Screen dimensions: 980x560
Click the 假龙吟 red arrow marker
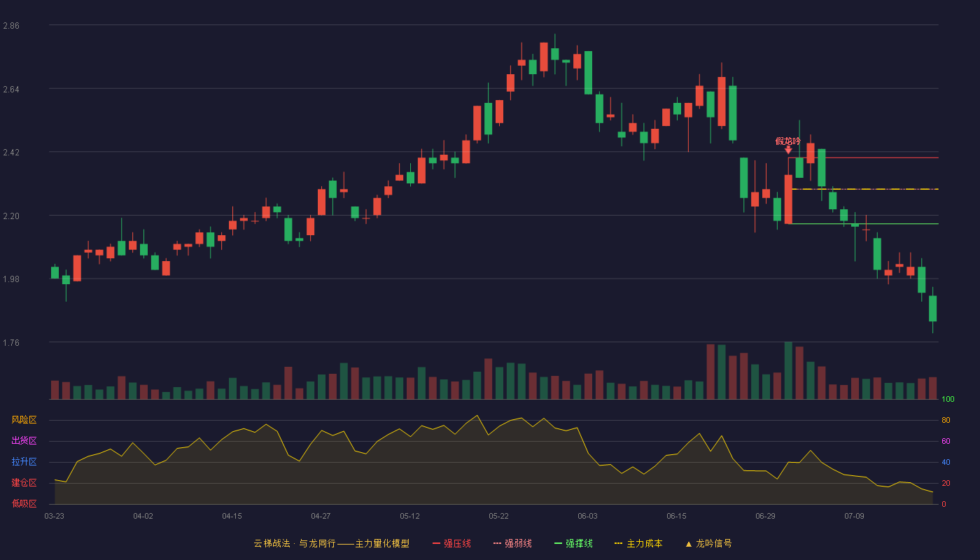point(788,150)
